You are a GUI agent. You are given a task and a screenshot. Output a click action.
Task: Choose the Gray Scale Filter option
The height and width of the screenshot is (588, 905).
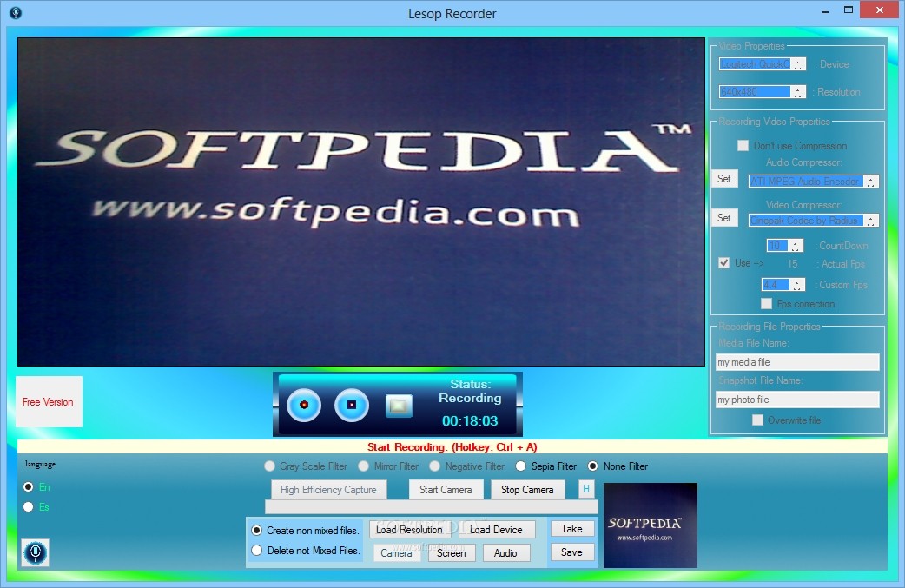coord(269,466)
